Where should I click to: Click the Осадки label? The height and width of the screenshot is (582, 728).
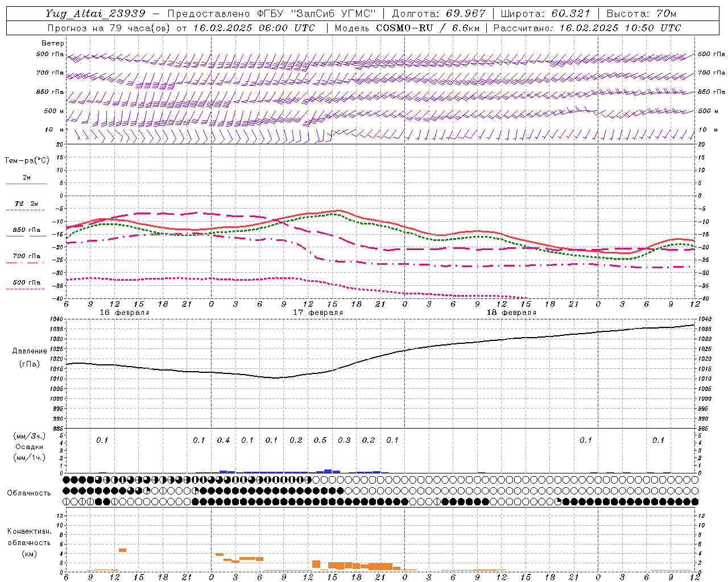[x=30, y=447]
